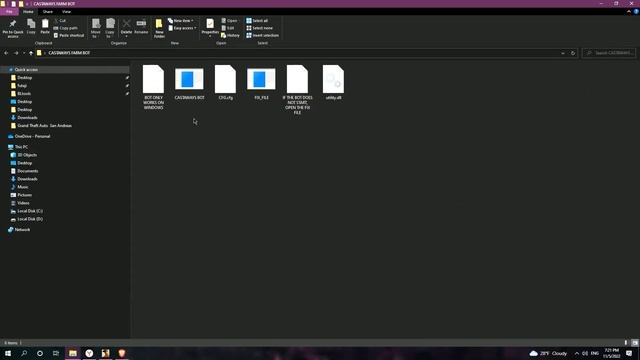The height and width of the screenshot is (360, 640).
Task: Switch to the Share ribbon tab
Action: pos(48,12)
